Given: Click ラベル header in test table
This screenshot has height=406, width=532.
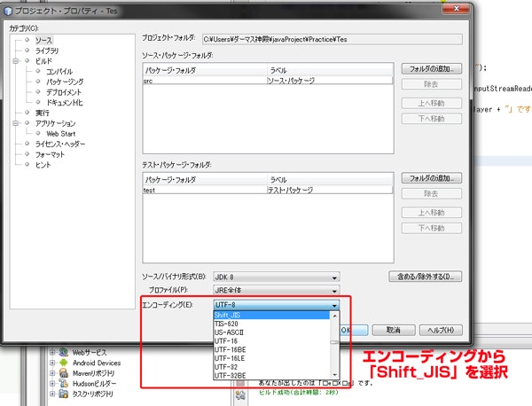Looking at the screenshot, I should click(x=330, y=180).
